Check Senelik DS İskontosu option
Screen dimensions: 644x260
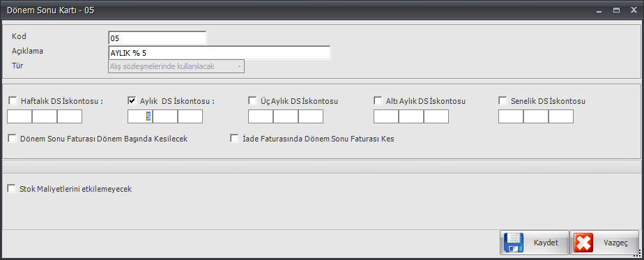click(503, 100)
